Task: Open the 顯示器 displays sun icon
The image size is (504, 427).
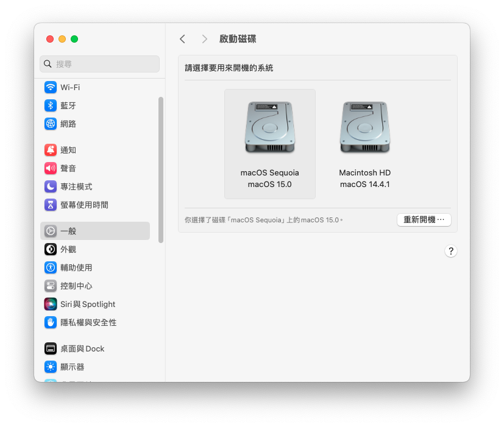Action: pyautogui.click(x=51, y=367)
